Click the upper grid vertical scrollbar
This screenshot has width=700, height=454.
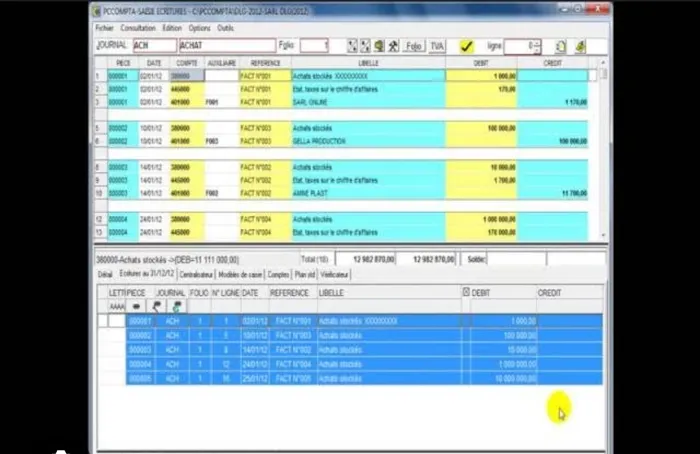pyautogui.click(x=602, y=150)
